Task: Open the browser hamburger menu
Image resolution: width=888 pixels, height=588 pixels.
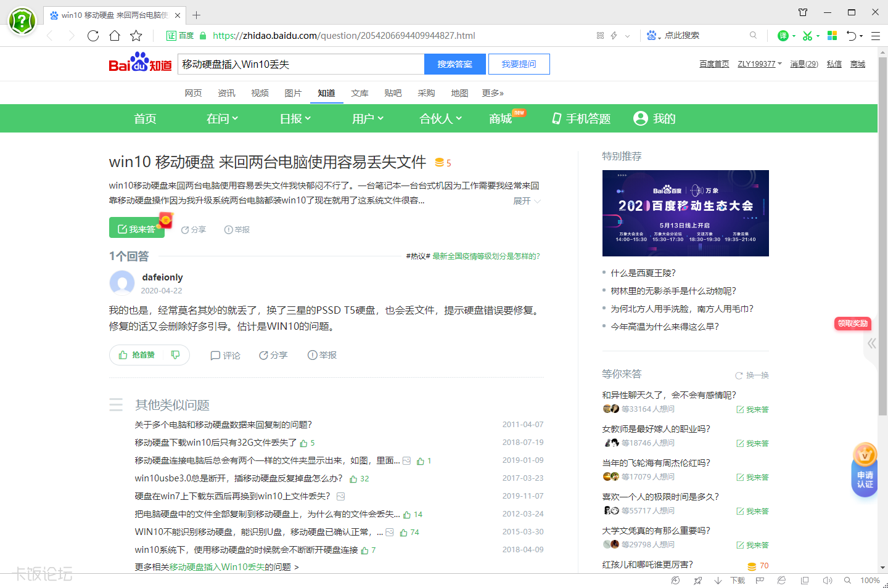Action: click(875, 36)
